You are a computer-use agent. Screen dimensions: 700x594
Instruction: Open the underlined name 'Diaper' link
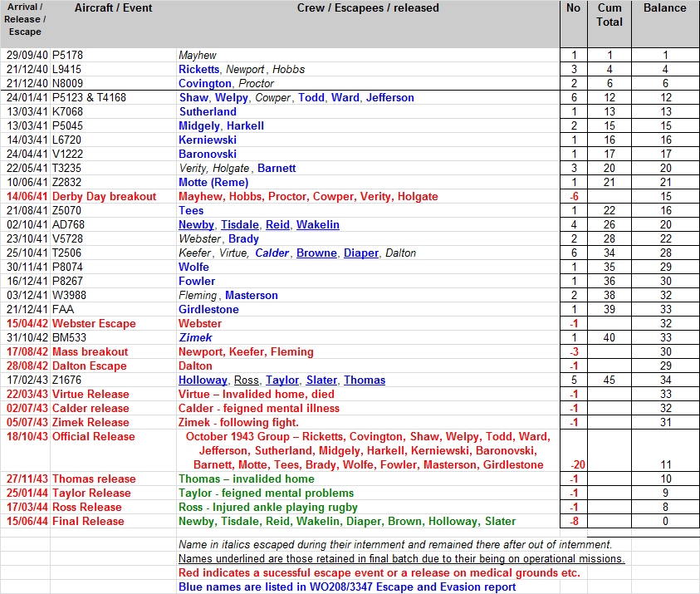pyautogui.click(x=361, y=253)
